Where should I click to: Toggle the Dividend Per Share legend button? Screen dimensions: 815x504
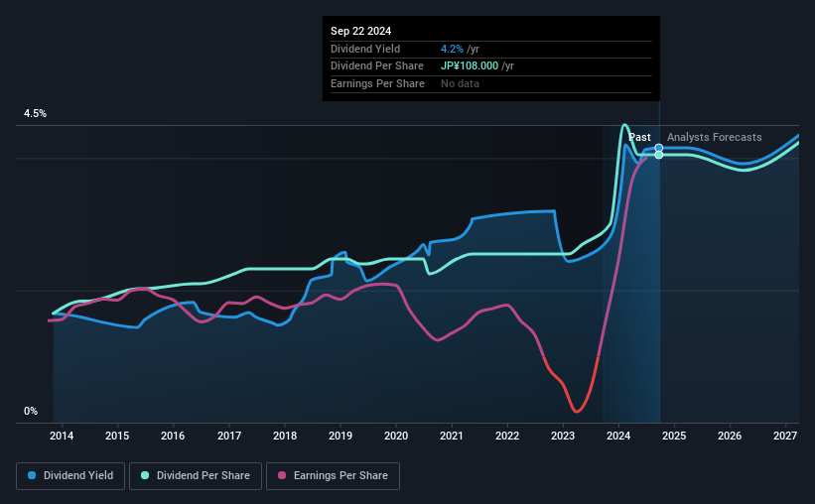point(196,476)
